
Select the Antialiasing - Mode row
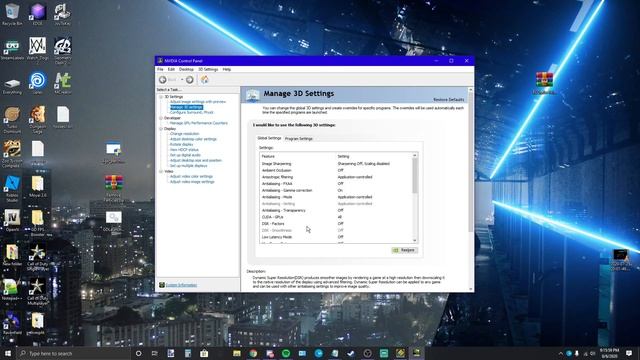click(336, 197)
